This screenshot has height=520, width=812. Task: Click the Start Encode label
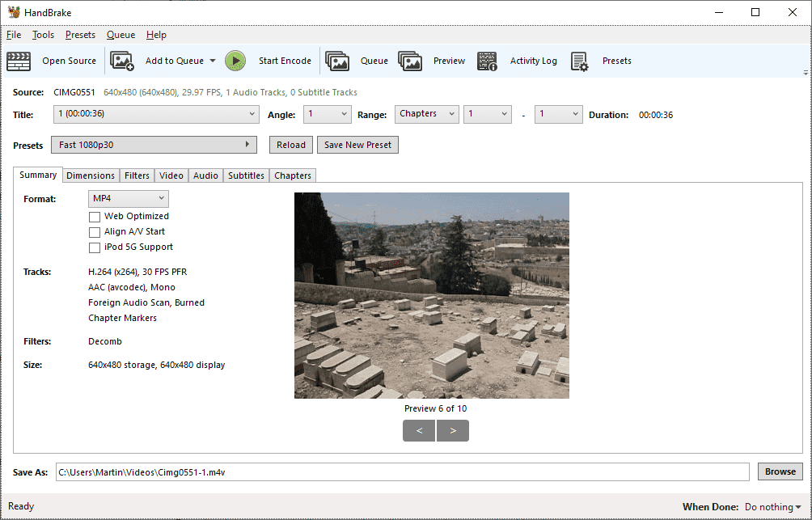tap(285, 61)
